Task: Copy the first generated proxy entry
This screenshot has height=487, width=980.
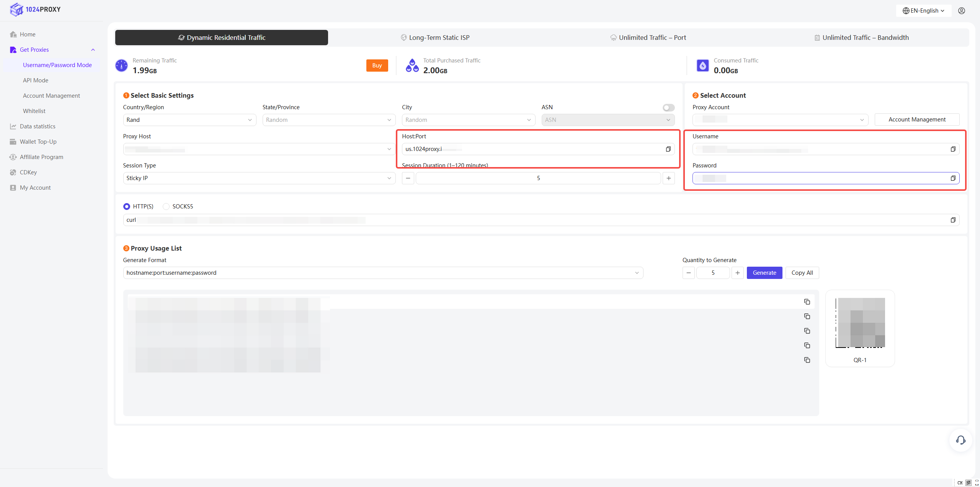Action: point(807,302)
